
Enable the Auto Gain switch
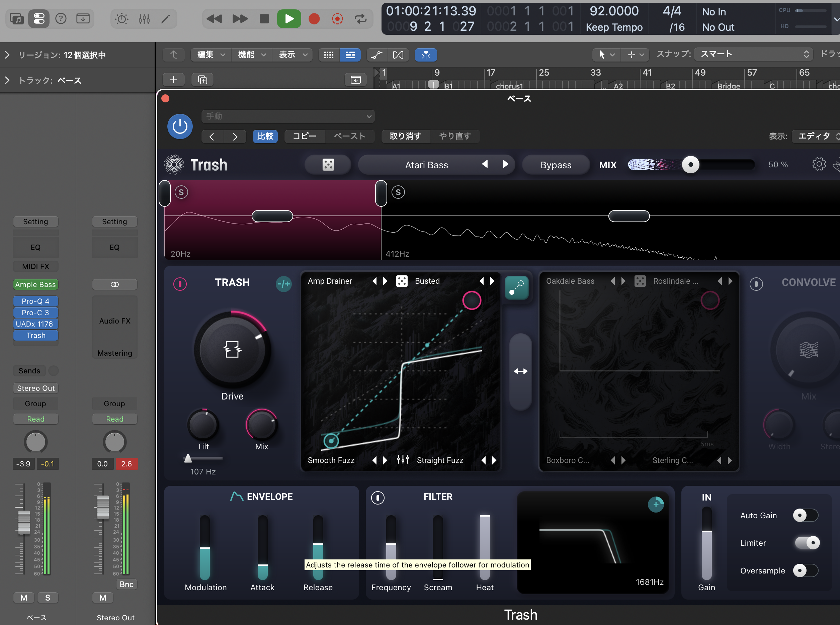tap(806, 515)
